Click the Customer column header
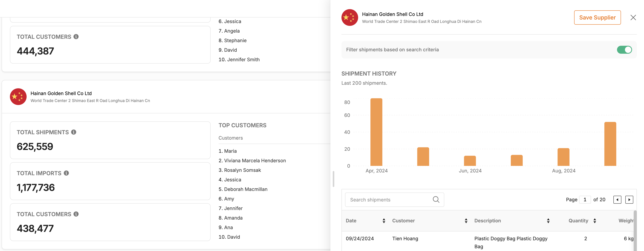This screenshot has width=644, height=251. coord(403,221)
